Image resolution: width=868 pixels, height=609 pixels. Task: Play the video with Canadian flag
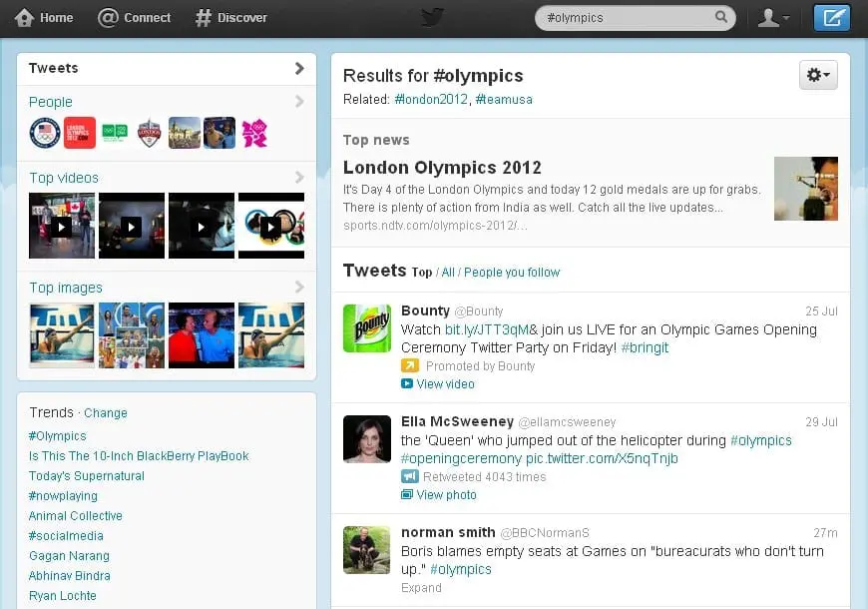coord(62,226)
